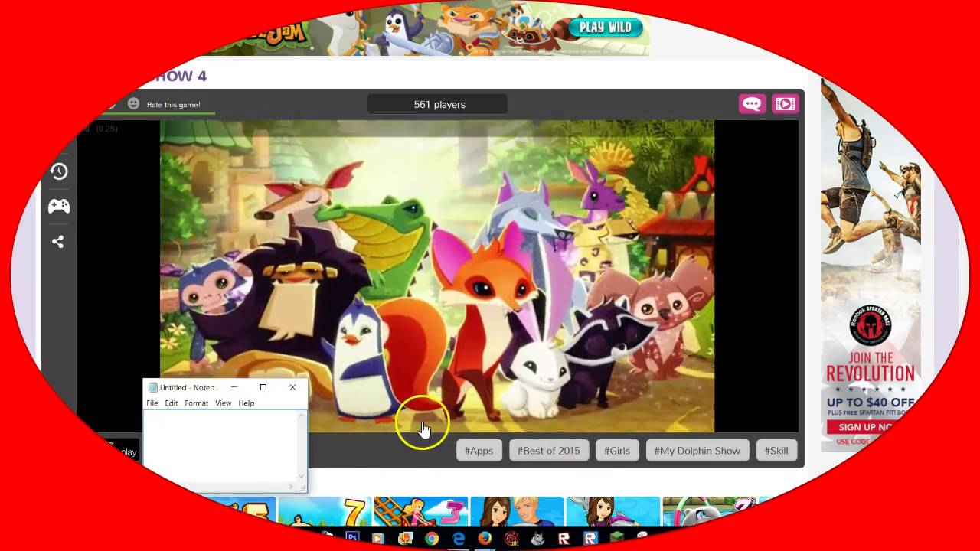
Task: Open the gray wolf taskbar icon
Action: [x=538, y=539]
